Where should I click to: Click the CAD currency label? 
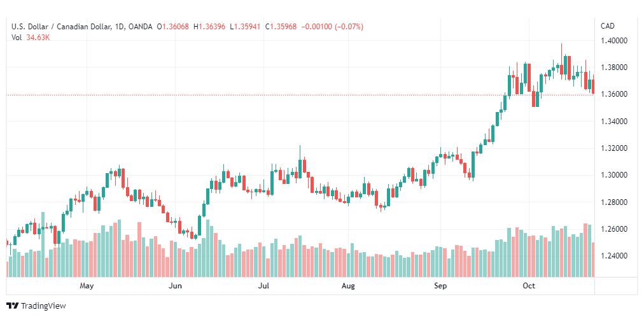[607, 25]
